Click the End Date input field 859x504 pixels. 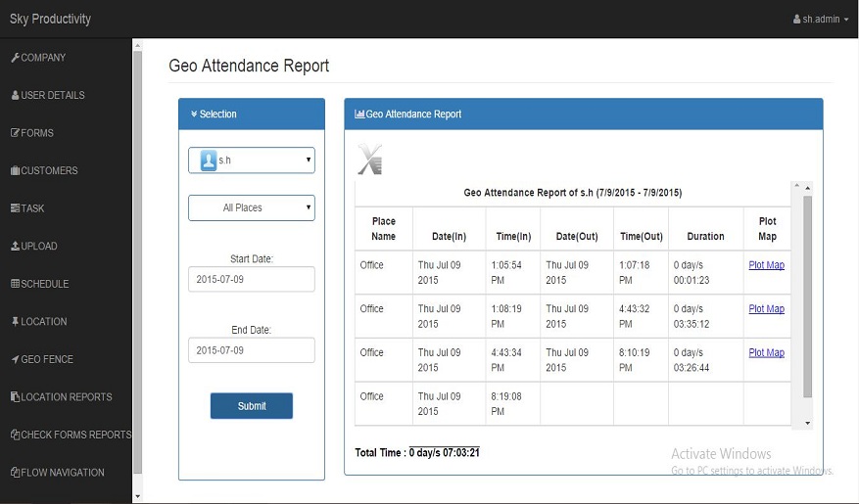pyautogui.click(x=252, y=350)
